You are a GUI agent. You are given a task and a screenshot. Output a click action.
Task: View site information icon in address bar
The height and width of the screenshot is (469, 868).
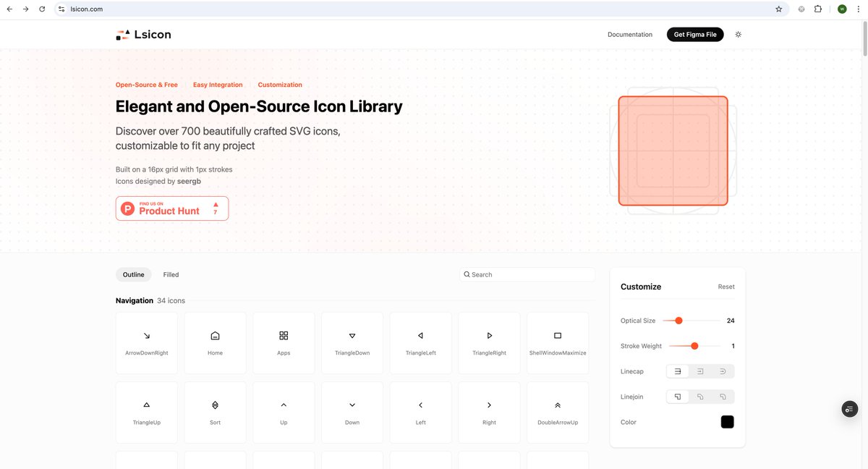pyautogui.click(x=62, y=9)
